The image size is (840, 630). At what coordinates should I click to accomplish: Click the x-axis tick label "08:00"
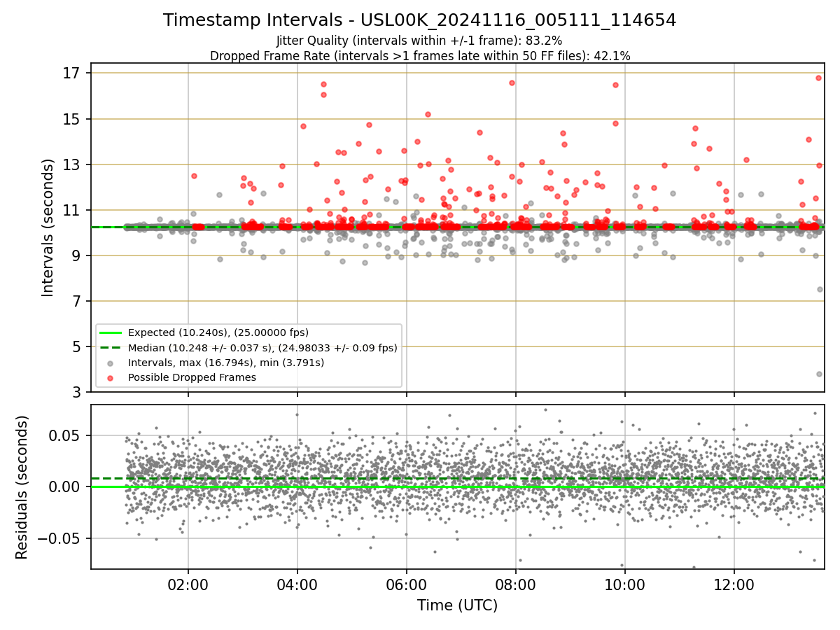515,584
